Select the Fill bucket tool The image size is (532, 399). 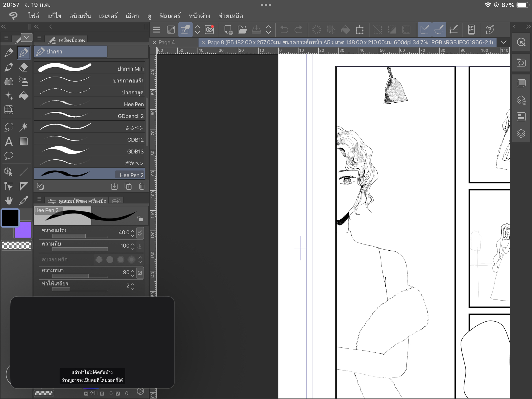coord(24,96)
